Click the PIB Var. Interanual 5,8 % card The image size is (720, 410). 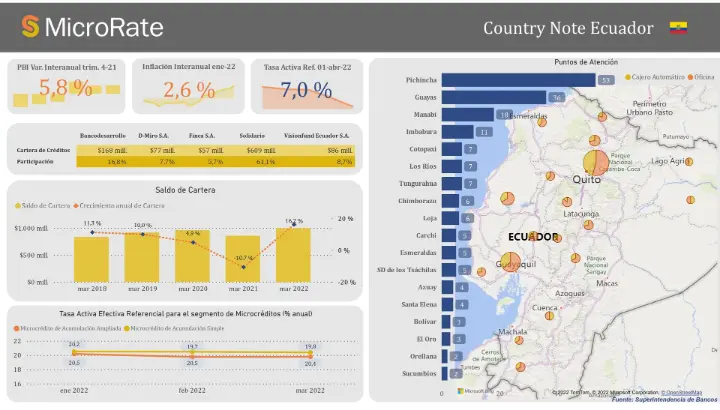pyautogui.click(x=67, y=86)
